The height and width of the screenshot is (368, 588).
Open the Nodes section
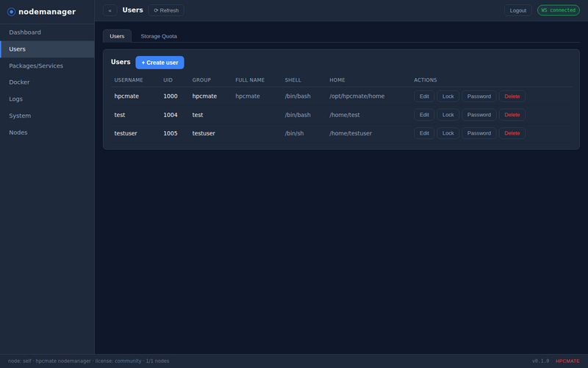point(47,132)
